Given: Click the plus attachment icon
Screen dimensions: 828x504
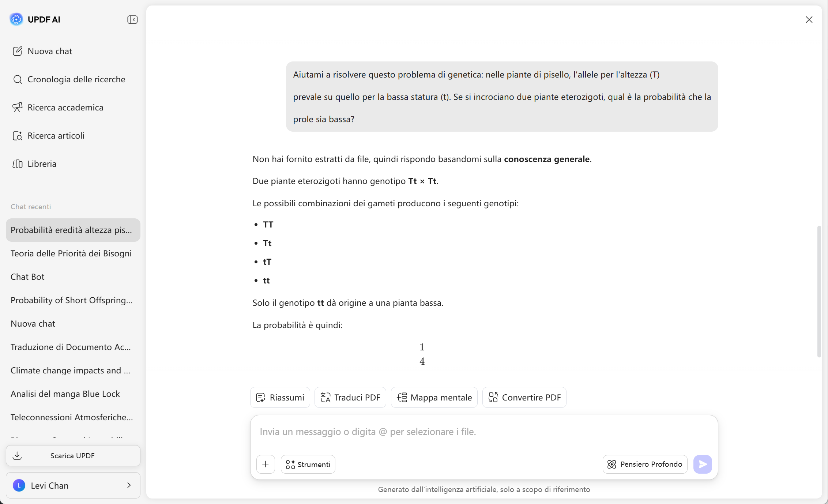Looking at the screenshot, I should pyautogui.click(x=266, y=464).
